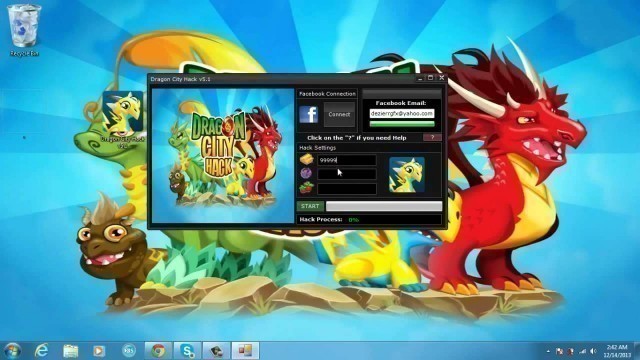Screen dimensions: 640x360
Task: Click the Action Center flag tray icon
Action: (x=560, y=351)
